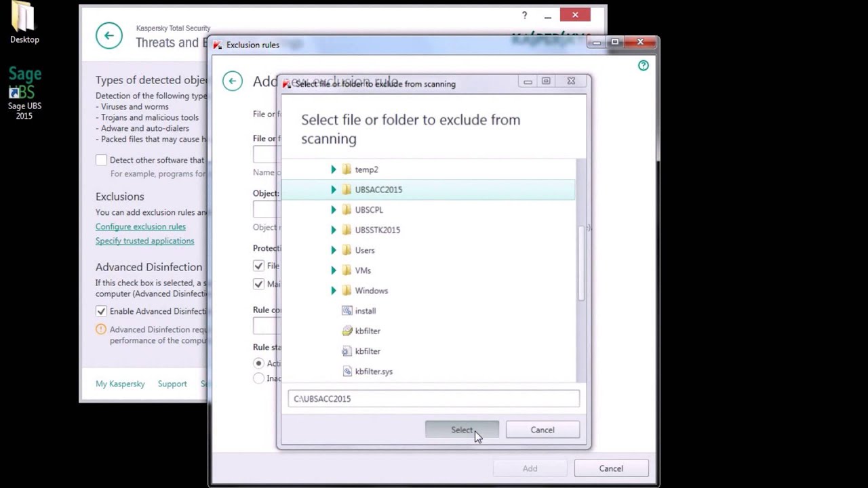Select the Windows folder row
The image size is (868, 488).
[428, 291]
